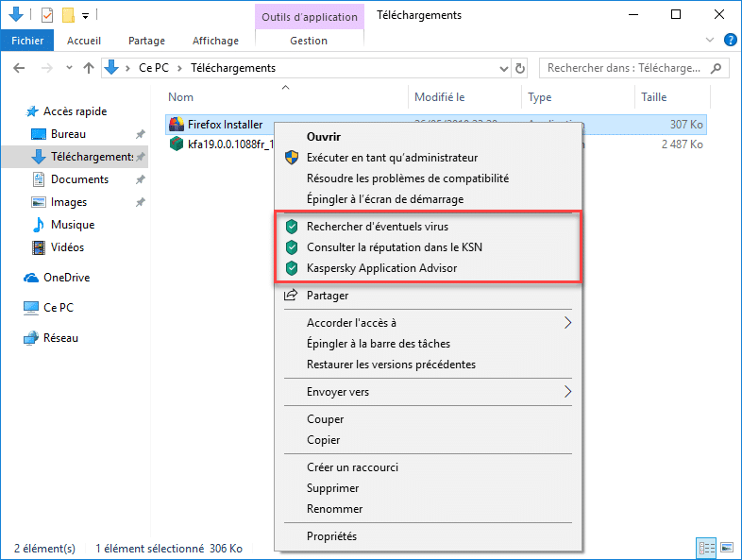Click the Vidéos film icon
742x560 pixels.
pyautogui.click(x=39, y=247)
